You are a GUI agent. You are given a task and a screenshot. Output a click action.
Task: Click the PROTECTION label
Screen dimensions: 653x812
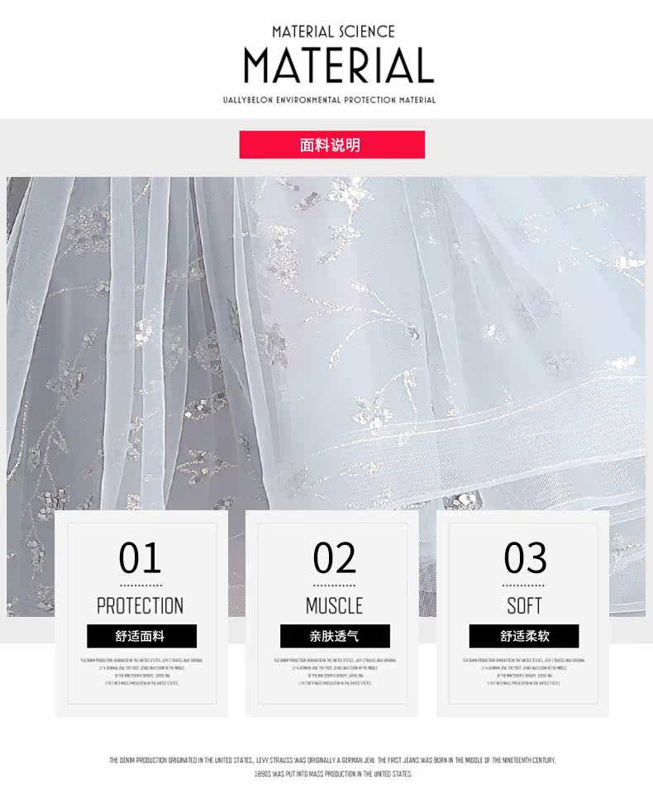pyautogui.click(x=141, y=605)
